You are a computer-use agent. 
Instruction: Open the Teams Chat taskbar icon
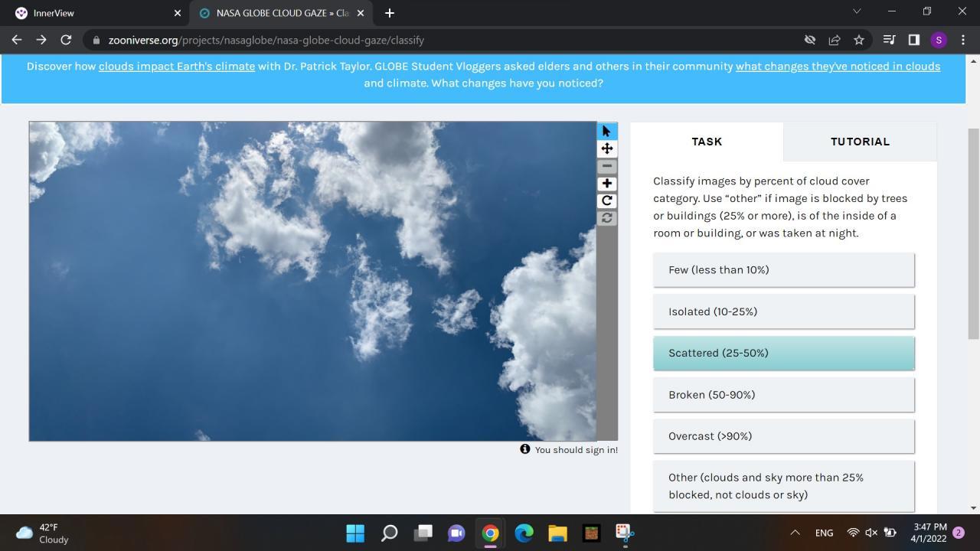click(x=456, y=533)
